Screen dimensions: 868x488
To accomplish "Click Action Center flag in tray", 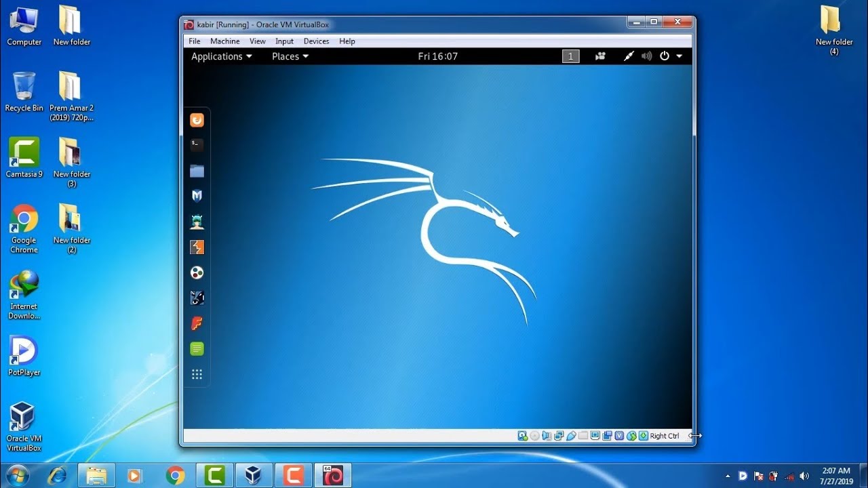I will [759, 476].
